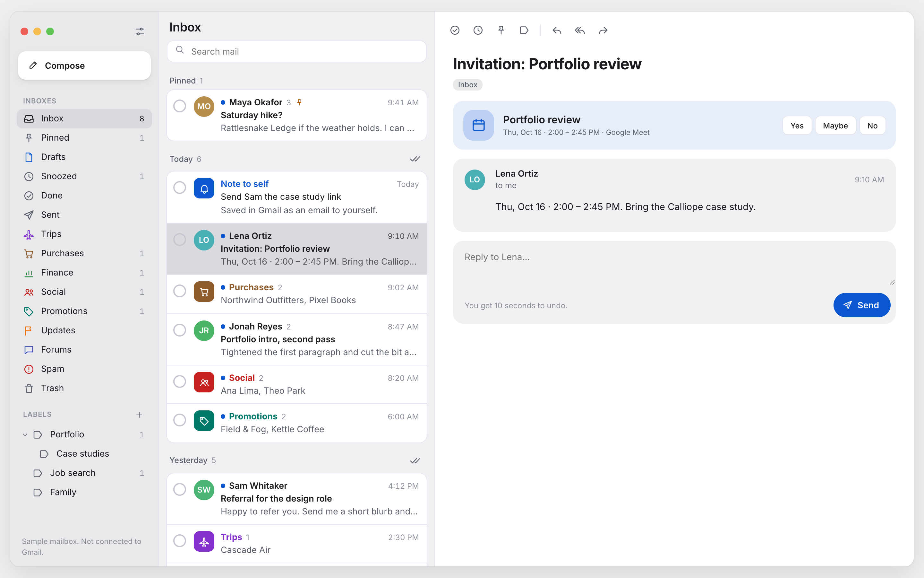Open label picker from tag toolbar icon
The image size is (924, 578).
click(x=524, y=30)
